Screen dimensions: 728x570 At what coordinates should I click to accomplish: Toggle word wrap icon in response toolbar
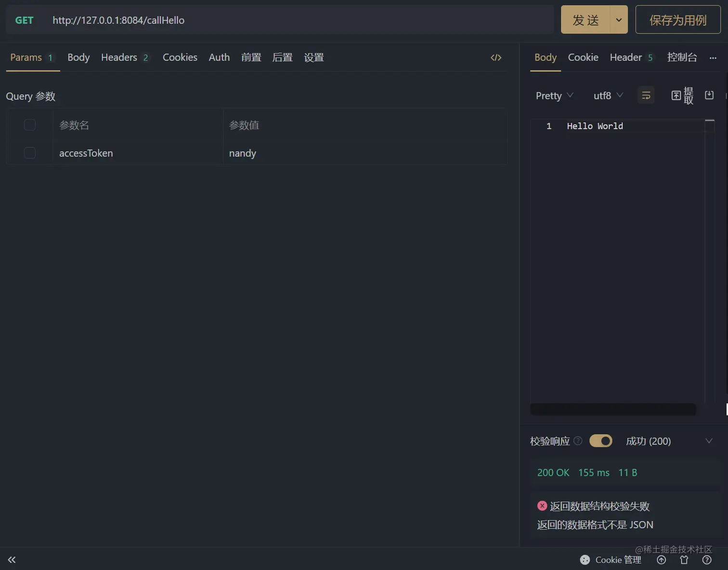point(646,95)
